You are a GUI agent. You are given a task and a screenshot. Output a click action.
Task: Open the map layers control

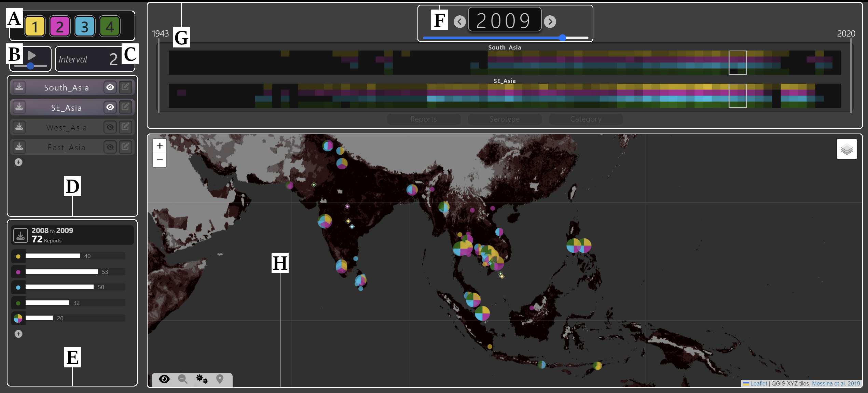[x=846, y=149]
